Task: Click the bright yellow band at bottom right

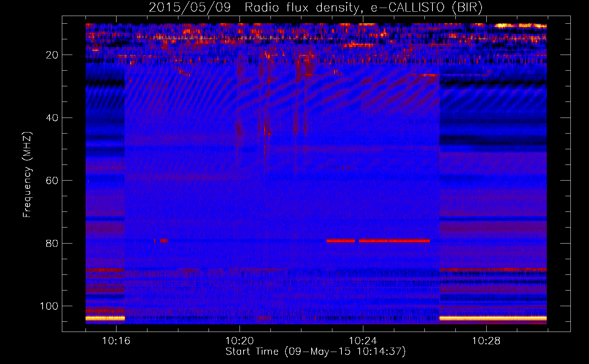Action: point(493,318)
